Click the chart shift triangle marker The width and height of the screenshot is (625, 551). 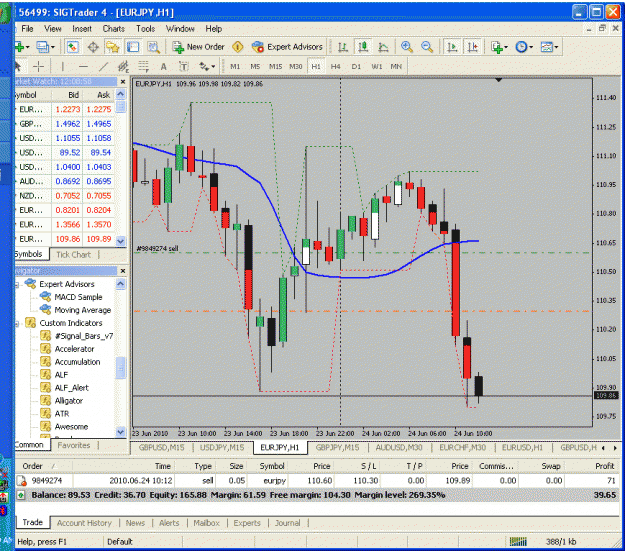pos(498,80)
